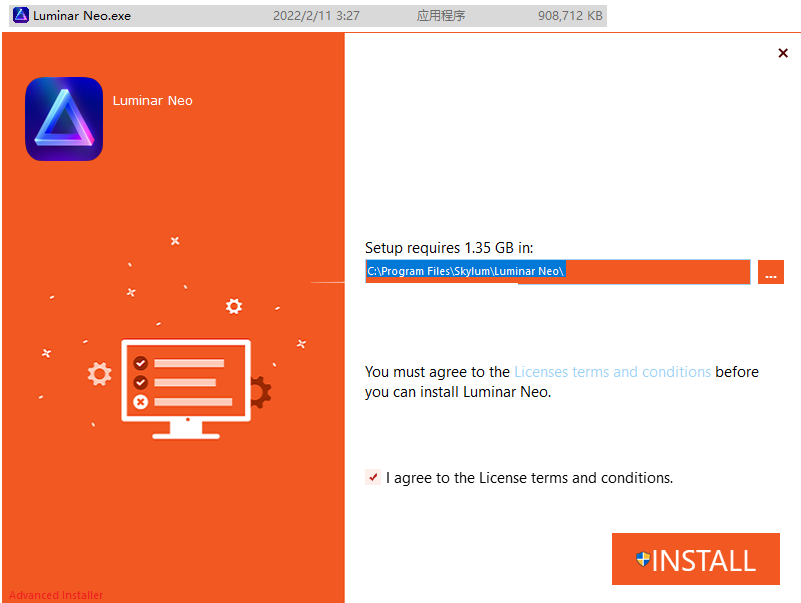
Task: Open the Licenses terms and conditions link
Action: pos(612,372)
